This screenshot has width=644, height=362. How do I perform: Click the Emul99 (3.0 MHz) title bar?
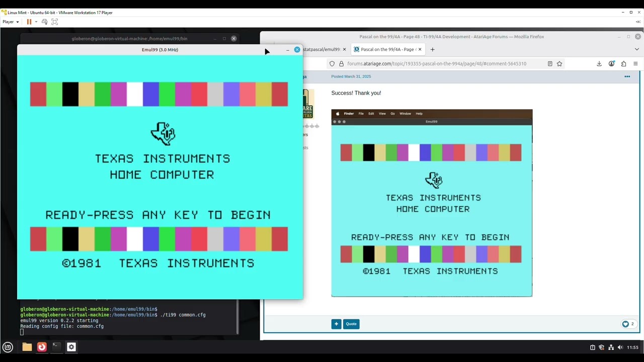pyautogui.click(x=160, y=50)
